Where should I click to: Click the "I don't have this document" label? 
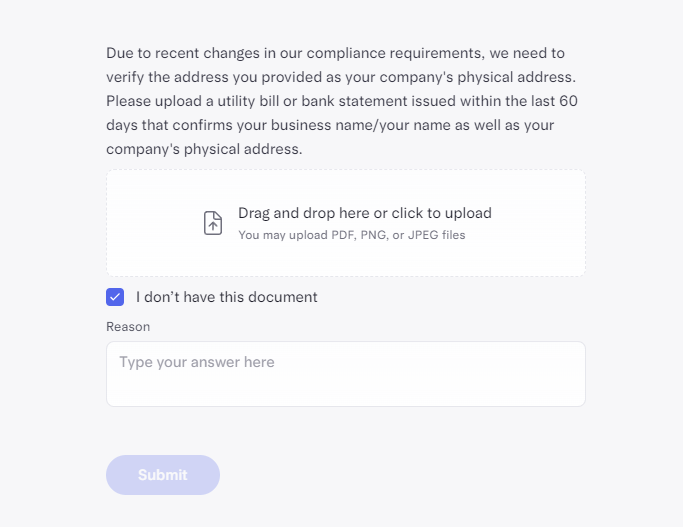pyautogui.click(x=227, y=297)
